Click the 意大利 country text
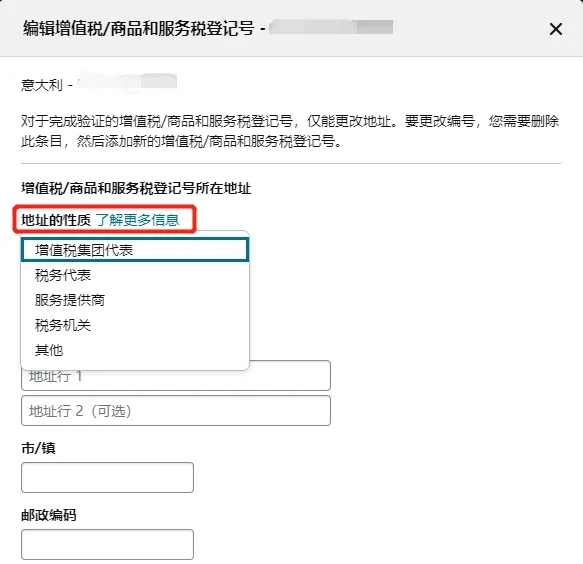 pyautogui.click(x=42, y=85)
